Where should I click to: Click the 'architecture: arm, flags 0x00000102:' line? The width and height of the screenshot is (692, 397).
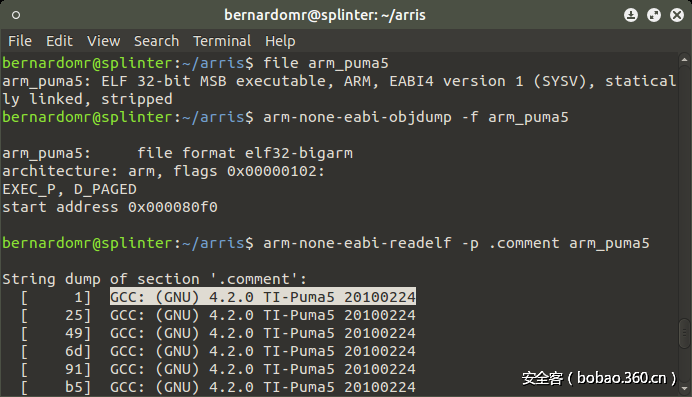164,171
